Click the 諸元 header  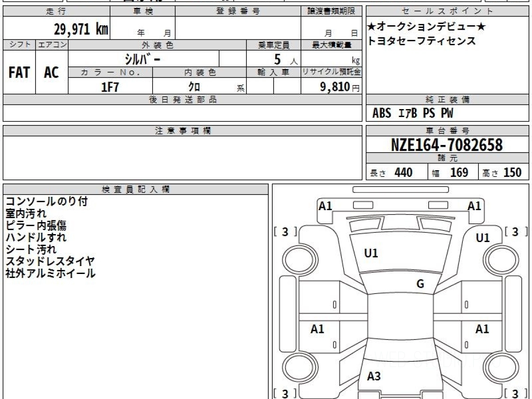coord(448,159)
